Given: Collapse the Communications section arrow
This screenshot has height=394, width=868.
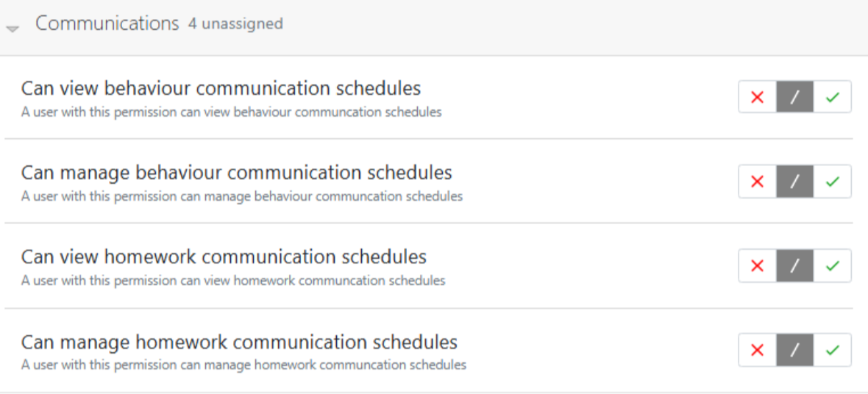Looking at the screenshot, I should tap(12, 28).
